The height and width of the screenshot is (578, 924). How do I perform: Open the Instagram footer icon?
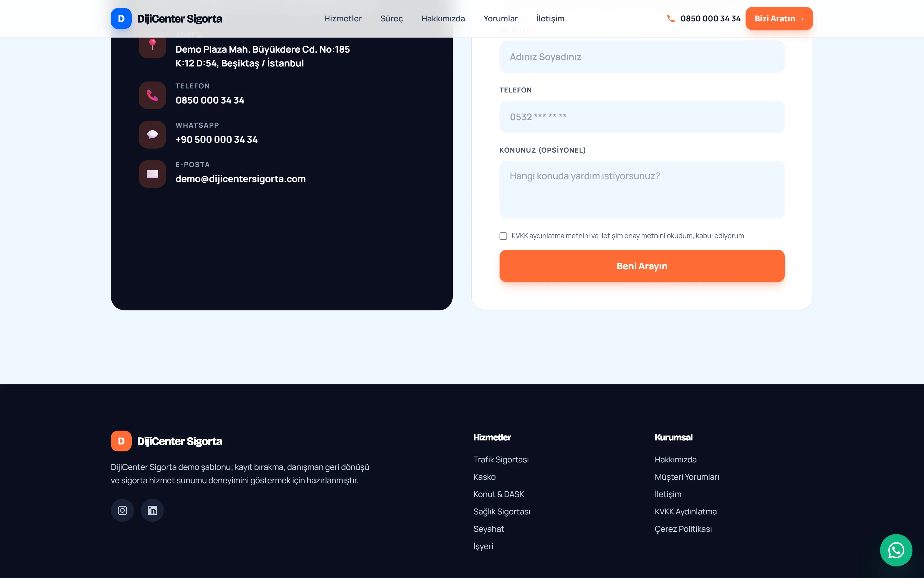(122, 510)
